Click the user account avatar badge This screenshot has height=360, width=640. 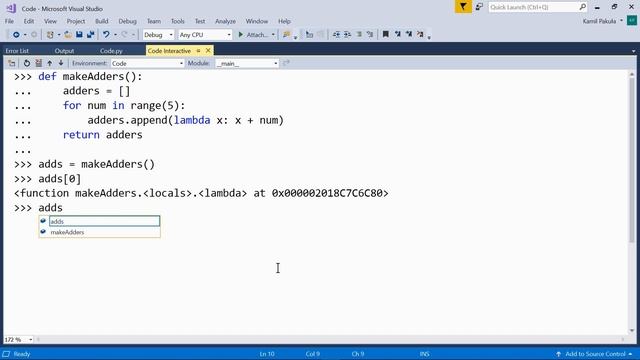click(632, 21)
